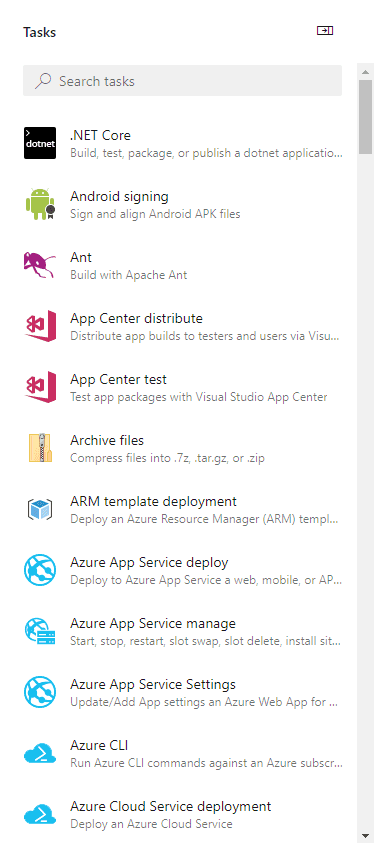The width and height of the screenshot is (374, 843).
Task: Click the Azure App Service manage icon
Action: click(x=40, y=631)
